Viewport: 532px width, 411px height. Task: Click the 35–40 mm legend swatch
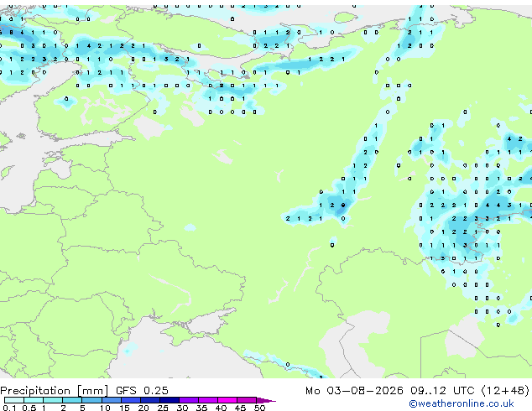click(x=208, y=400)
